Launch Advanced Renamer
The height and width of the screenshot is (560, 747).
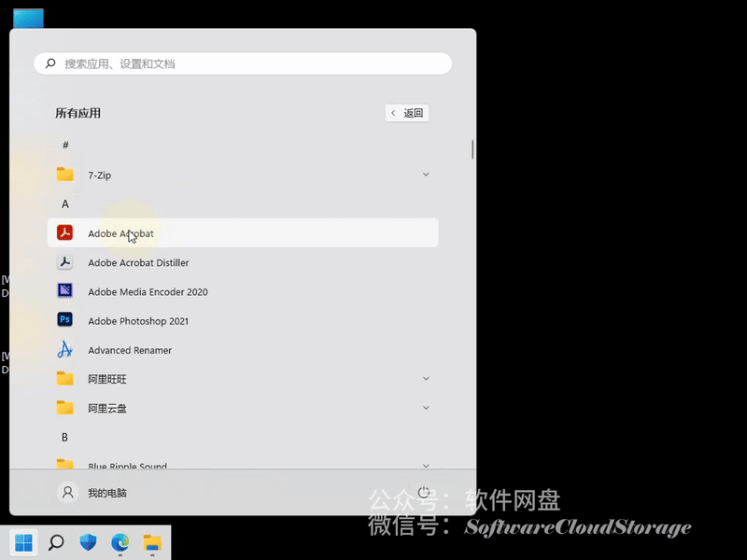coord(130,350)
